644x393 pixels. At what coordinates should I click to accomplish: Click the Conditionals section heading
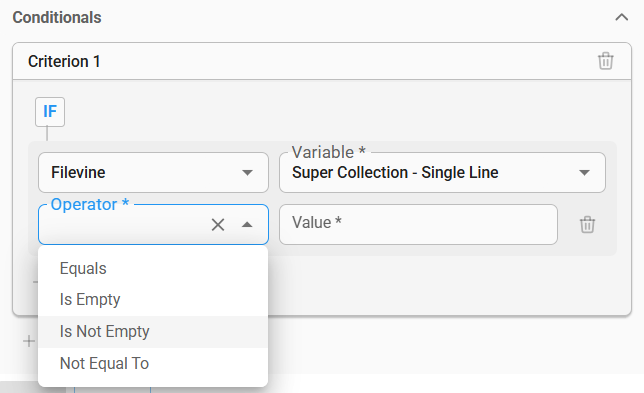pos(57,17)
